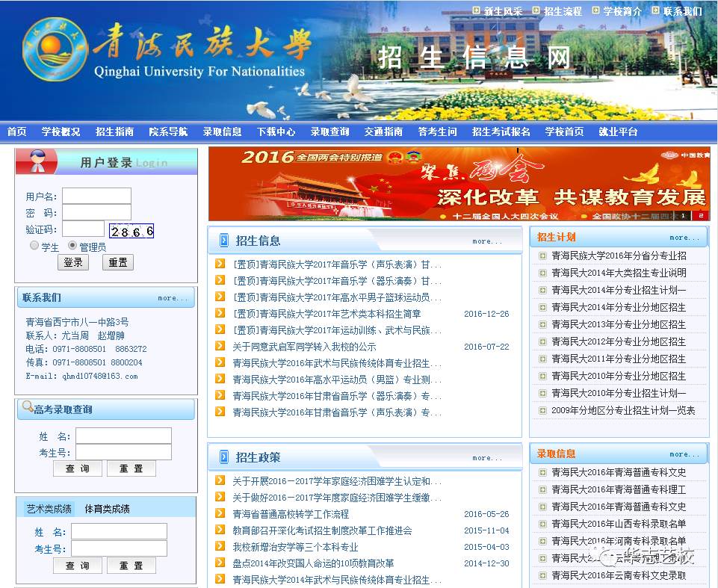Screen dimensions: 718x588
Task: Open 答考生问 navigation item
Action: [x=437, y=132]
